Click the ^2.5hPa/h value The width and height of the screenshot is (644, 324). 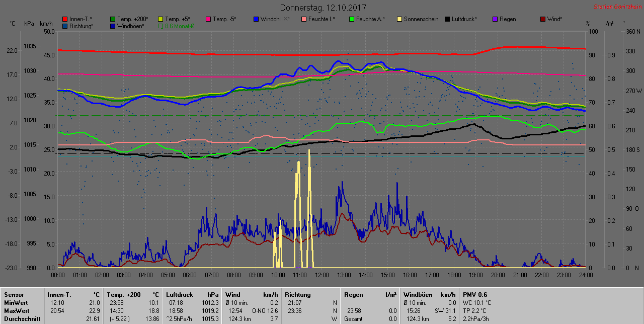pyautogui.click(x=179, y=319)
